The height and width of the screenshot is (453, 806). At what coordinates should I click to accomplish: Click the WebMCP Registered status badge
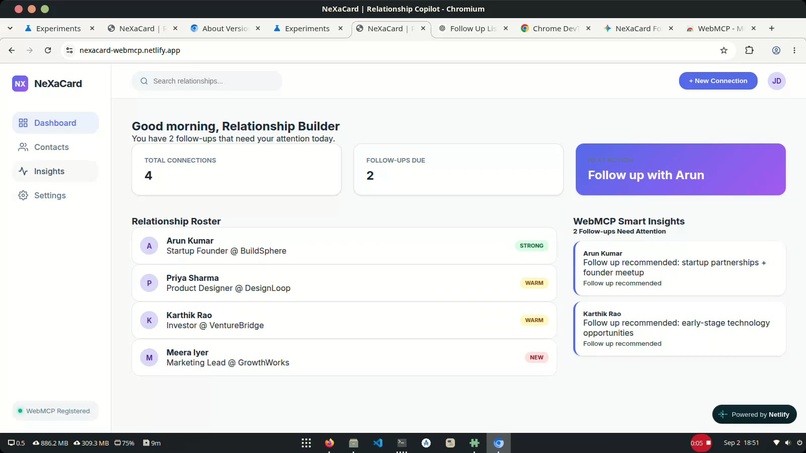(x=55, y=411)
